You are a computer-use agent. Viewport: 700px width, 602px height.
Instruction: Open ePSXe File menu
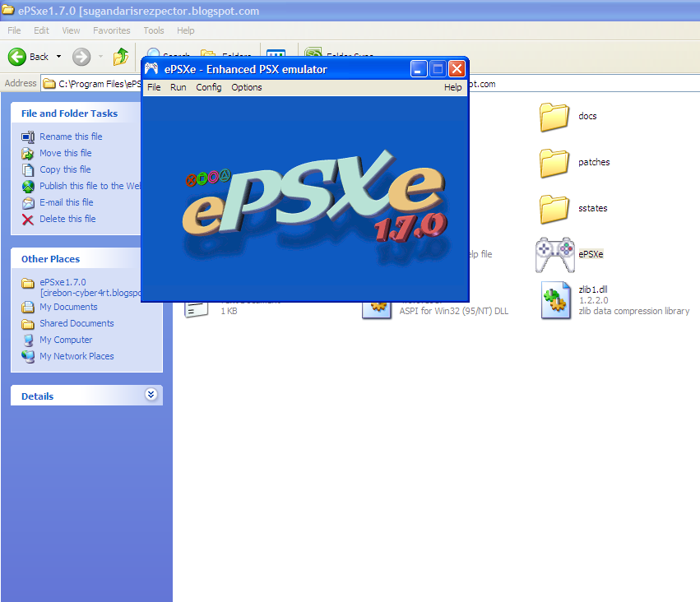[x=154, y=87]
